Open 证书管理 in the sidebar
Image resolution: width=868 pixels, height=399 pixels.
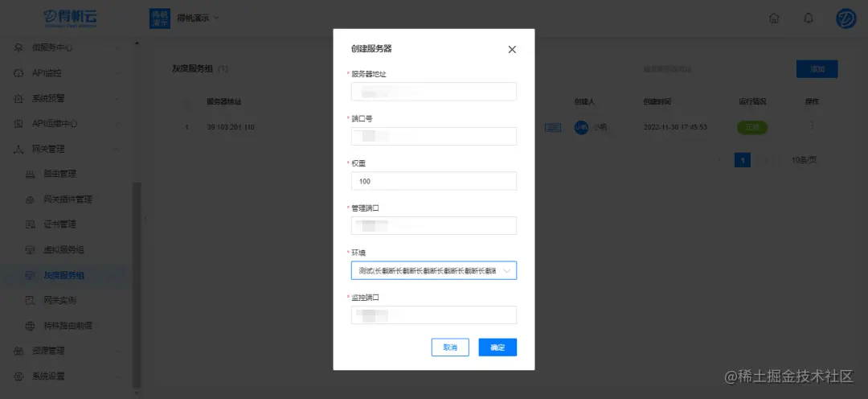tap(59, 224)
